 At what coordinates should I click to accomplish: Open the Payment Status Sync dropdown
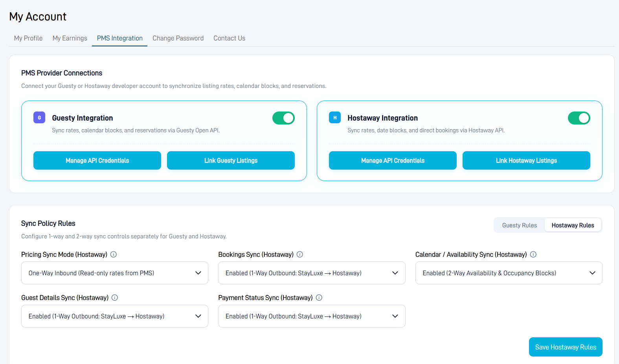(312, 316)
